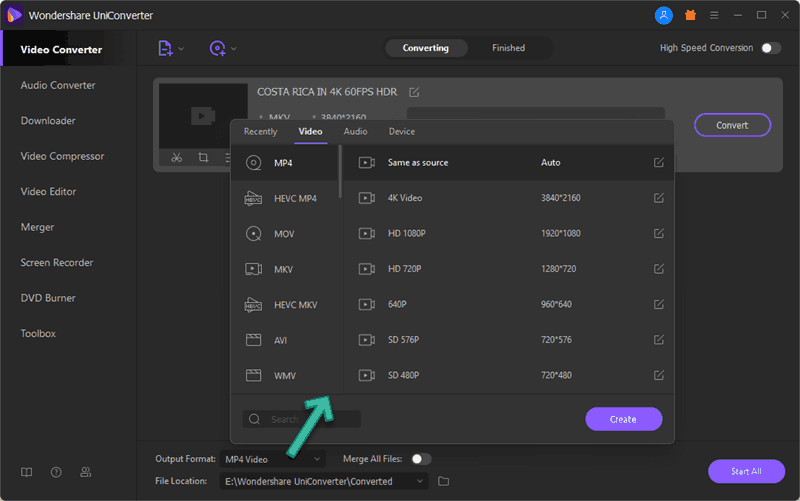Edit the HD 1080P preset
This screenshot has width=800, height=501.
coord(659,233)
